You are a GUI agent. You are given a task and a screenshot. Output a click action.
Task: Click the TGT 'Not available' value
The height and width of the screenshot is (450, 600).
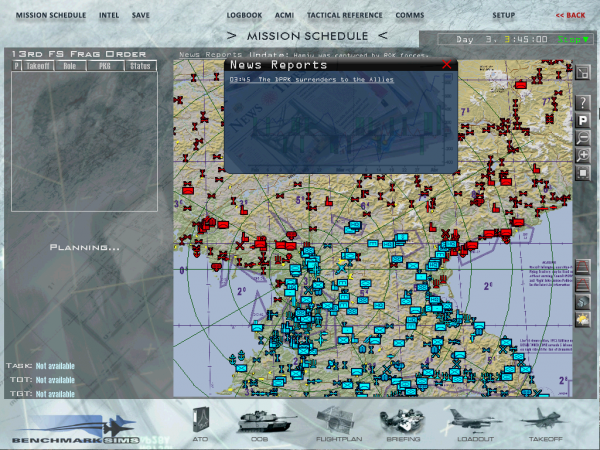point(55,394)
